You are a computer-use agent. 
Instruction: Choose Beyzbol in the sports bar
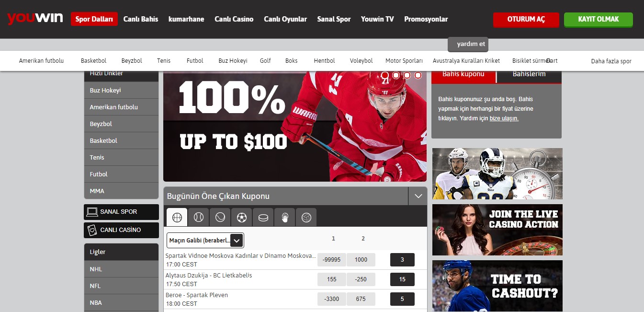click(132, 61)
